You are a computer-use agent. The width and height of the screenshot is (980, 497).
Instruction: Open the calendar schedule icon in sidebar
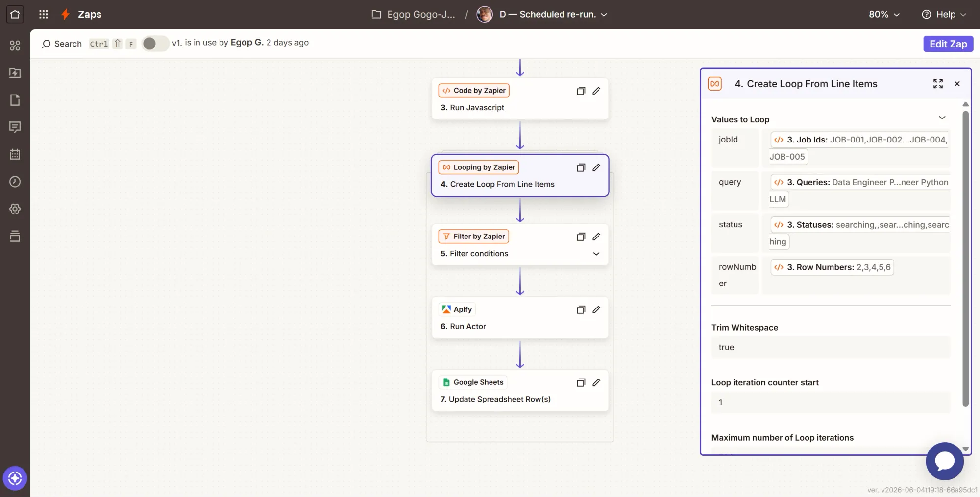point(15,154)
